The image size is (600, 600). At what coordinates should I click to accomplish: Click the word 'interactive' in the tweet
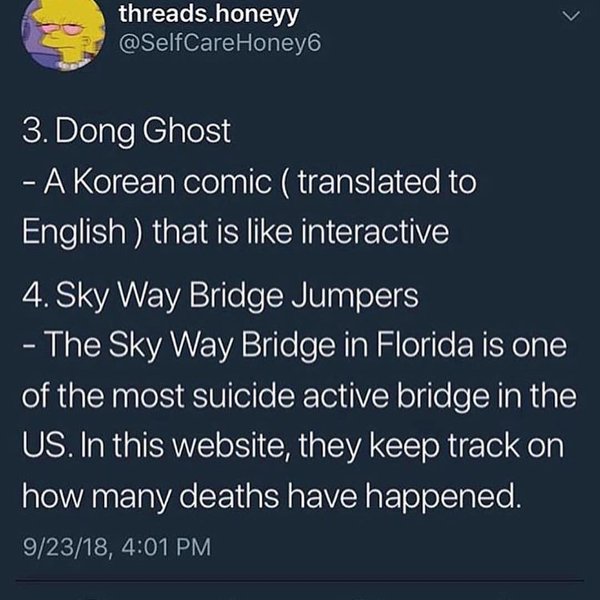click(375, 232)
